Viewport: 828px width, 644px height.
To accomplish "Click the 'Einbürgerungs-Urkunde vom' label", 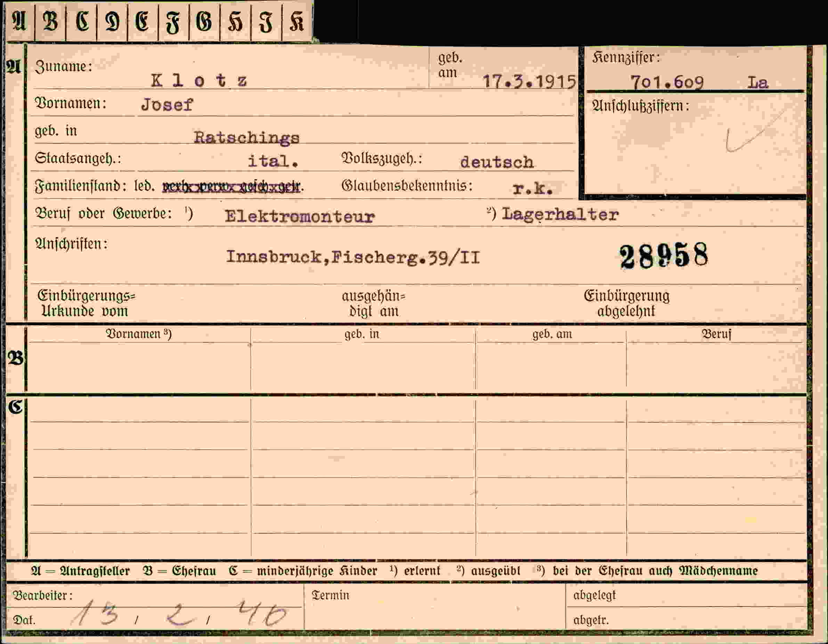I will pos(86,303).
